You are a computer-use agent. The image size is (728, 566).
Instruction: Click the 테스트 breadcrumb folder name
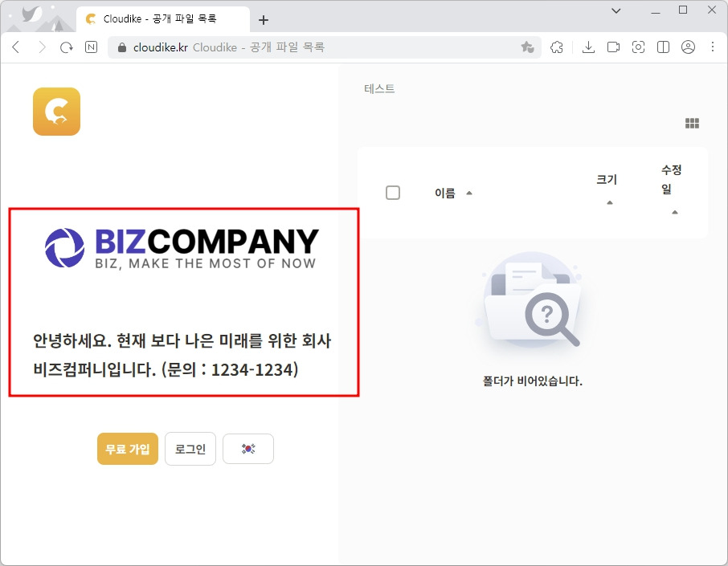(x=379, y=88)
